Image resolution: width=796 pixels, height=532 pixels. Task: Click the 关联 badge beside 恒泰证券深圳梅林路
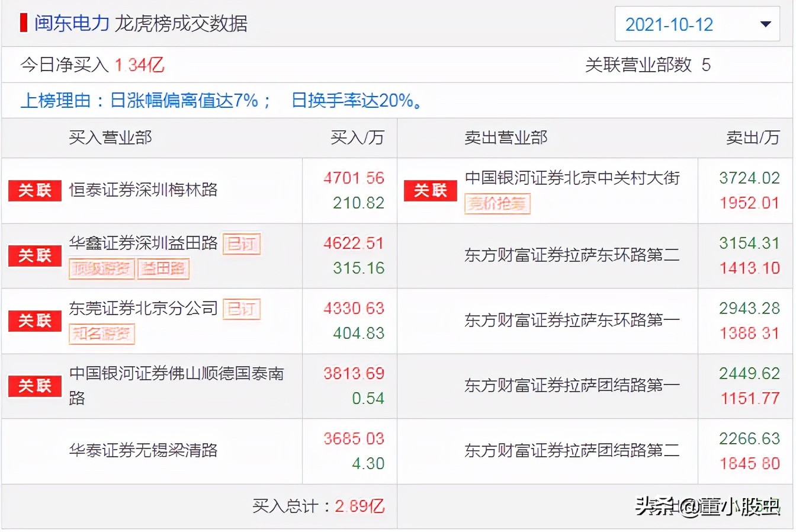coord(35,191)
